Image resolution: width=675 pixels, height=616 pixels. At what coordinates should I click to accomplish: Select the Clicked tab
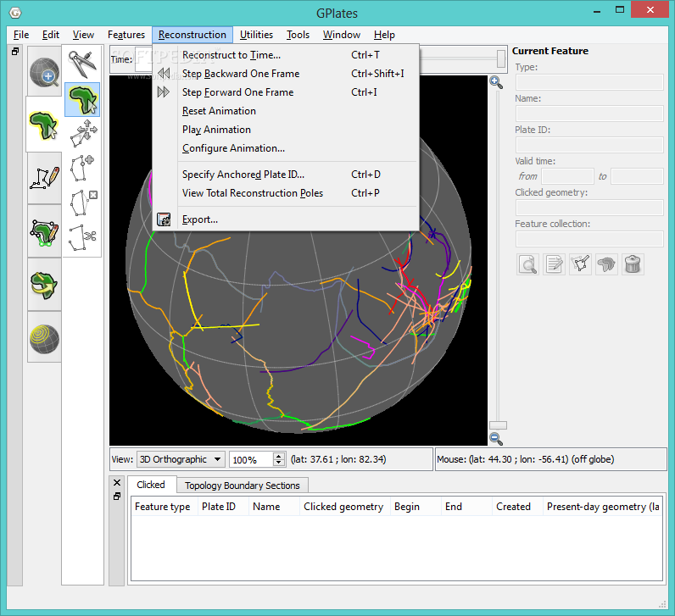point(151,485)
